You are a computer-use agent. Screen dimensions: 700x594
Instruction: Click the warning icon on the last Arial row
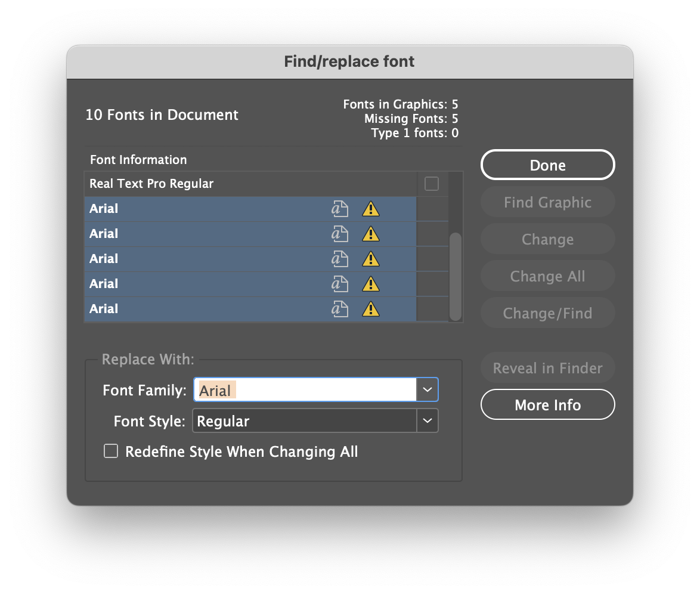(371, 310)
